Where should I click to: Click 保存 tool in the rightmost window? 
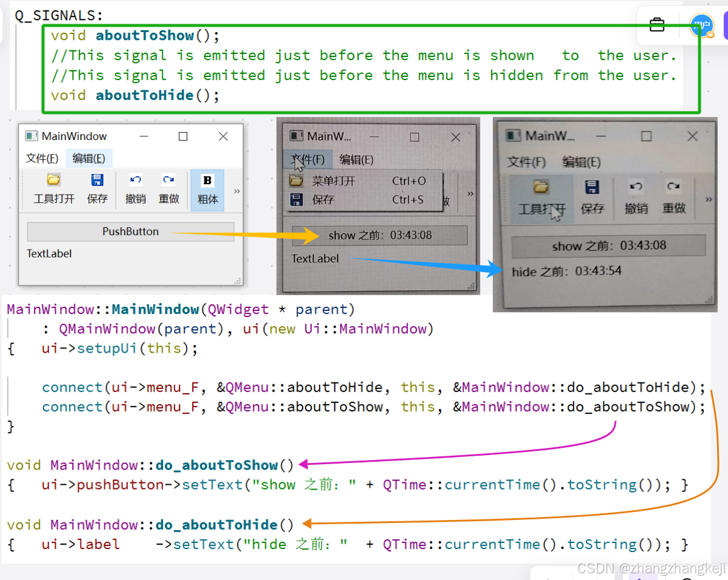click(592, 197)
